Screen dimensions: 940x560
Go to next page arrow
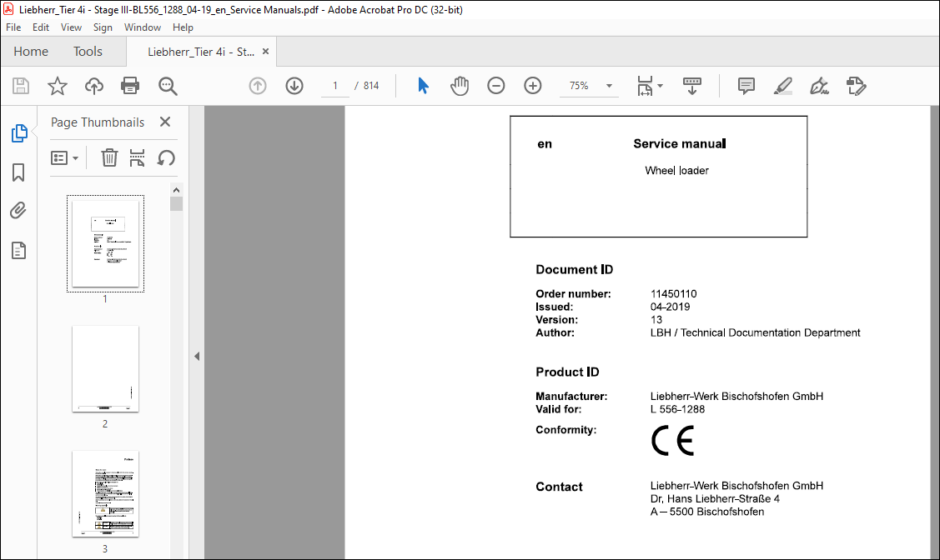tap(294, 86)
